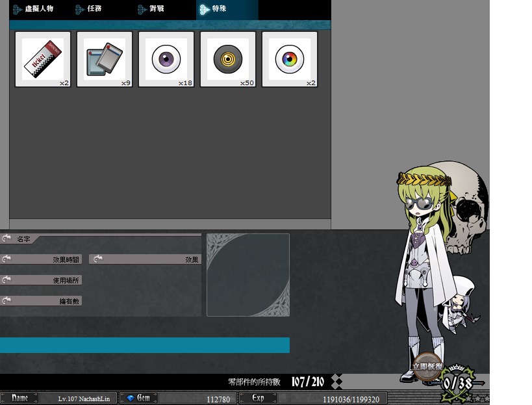This screenshot has width=532, height=405.
Task: Click the 107/210 parts count
Action: click(x=308, y=382)
